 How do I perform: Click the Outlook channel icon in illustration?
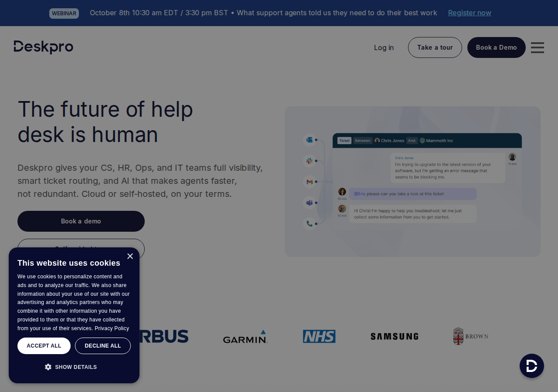310,140
